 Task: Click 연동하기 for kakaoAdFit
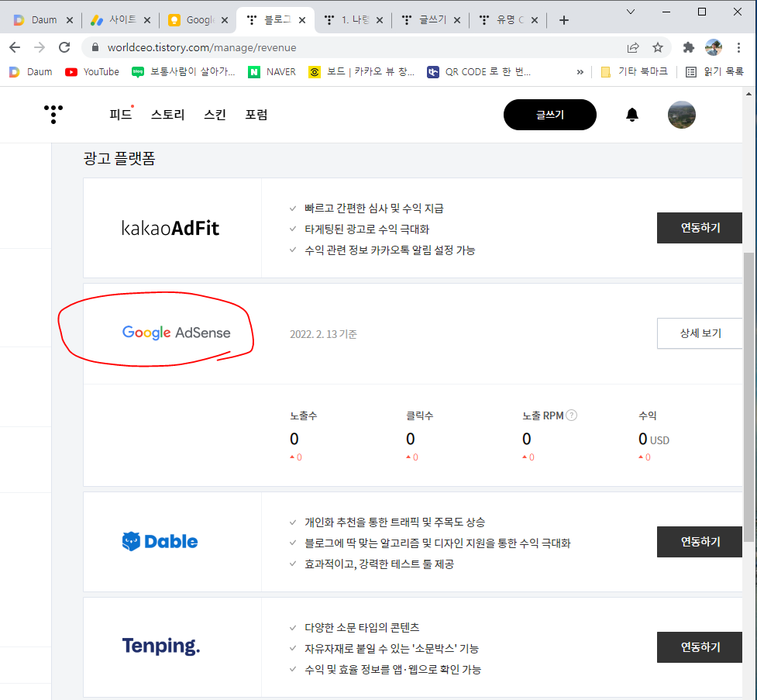(x=700, y=228)
